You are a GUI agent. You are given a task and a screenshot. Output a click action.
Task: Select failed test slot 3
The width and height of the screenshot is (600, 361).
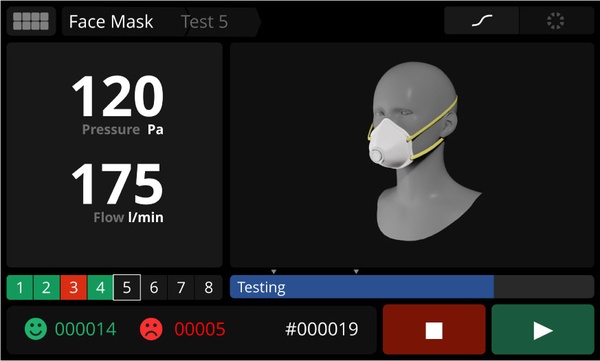pos(73,287)
